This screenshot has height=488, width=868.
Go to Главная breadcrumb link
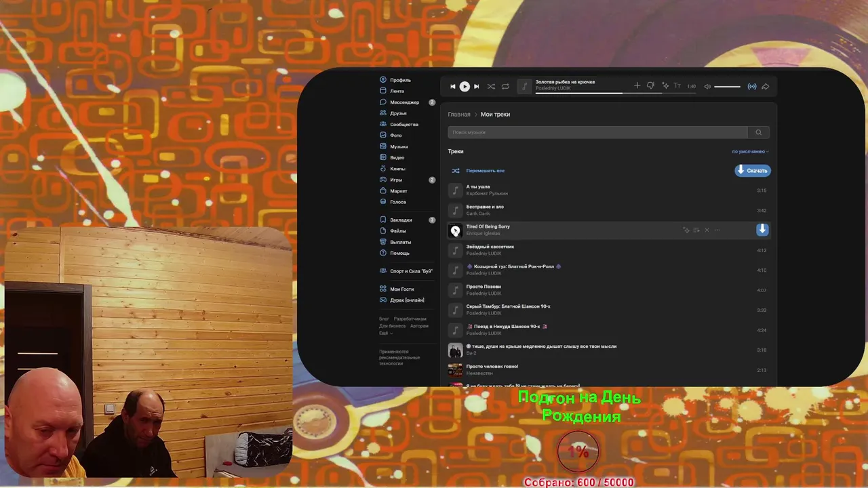(459, 115)
